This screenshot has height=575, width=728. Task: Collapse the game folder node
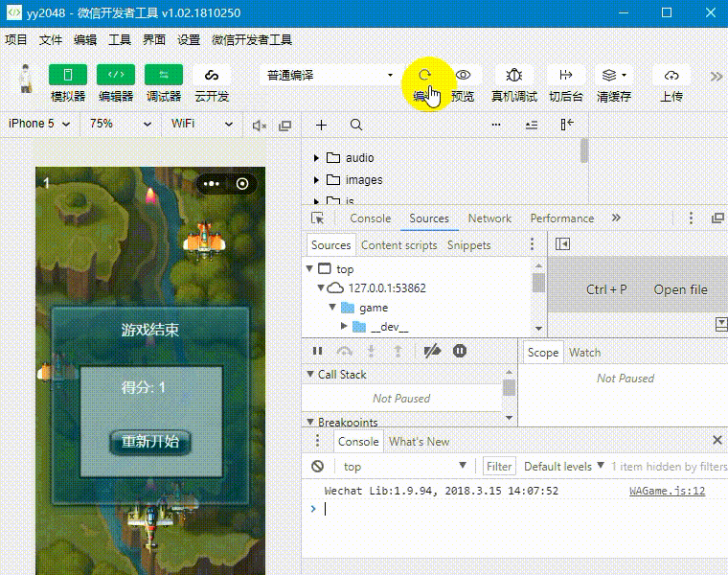coord(332,307)
